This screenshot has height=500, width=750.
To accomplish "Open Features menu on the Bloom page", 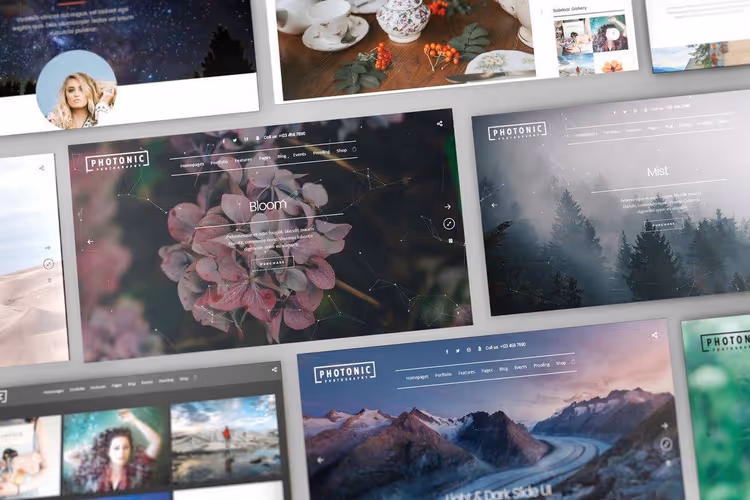I will click(x=243, y=160).
